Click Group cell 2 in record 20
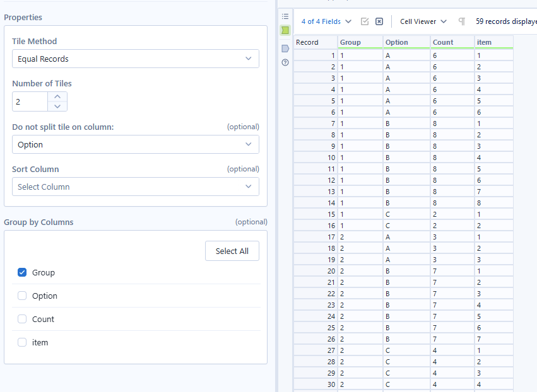This screenshot has height=392, width=537. click(360, 271)
